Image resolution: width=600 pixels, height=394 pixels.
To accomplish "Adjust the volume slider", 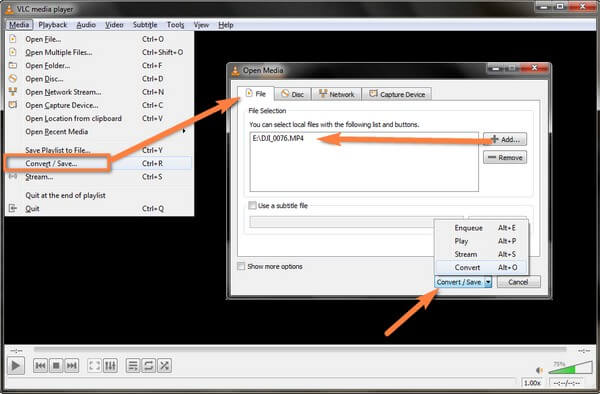I will (570, 368).
